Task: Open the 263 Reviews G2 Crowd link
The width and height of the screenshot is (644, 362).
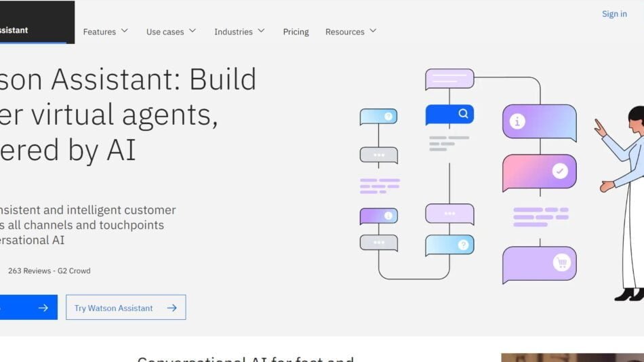Action: coord(49,270)
